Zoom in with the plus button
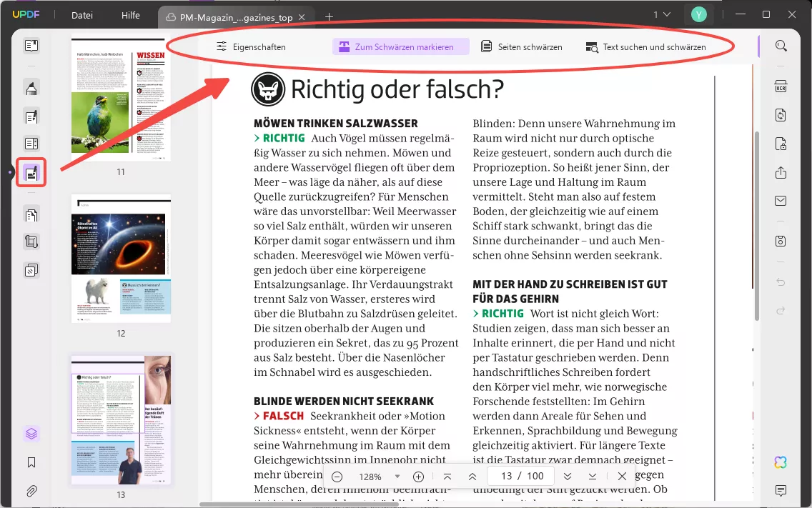Screen dimensions: 812x508 click(x=418, y=477)
